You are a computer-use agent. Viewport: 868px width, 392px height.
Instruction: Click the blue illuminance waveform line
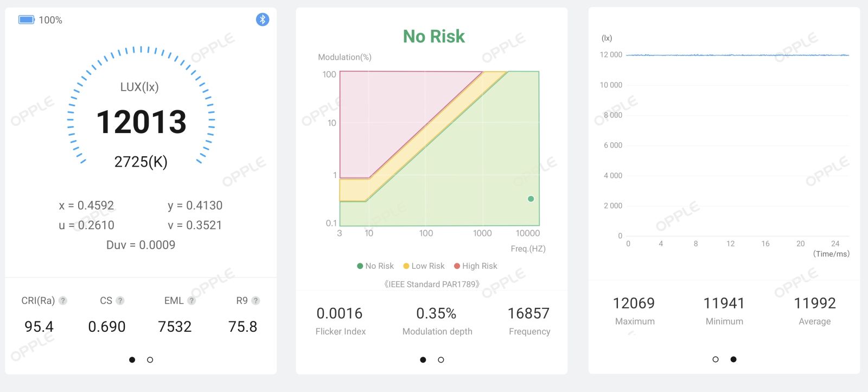point(738,55)
